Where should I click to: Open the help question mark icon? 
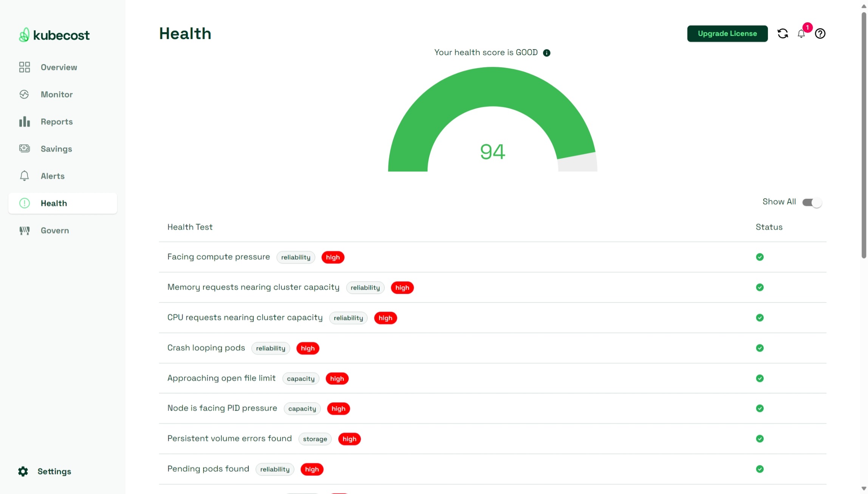[x=820, y=33]
